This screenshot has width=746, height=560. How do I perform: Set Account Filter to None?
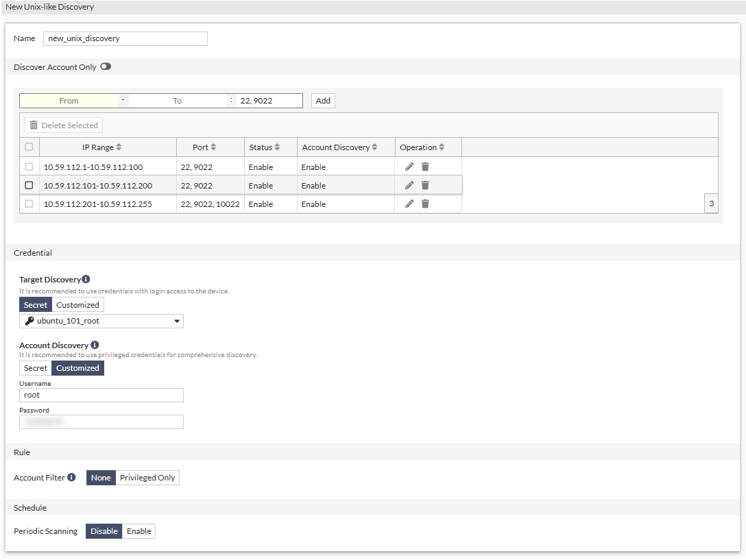(x=101, y=478)
